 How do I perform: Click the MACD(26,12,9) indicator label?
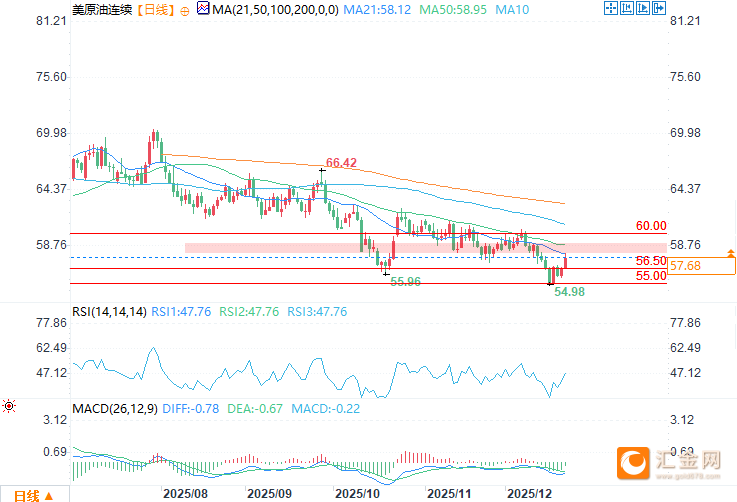click(115, 409)
